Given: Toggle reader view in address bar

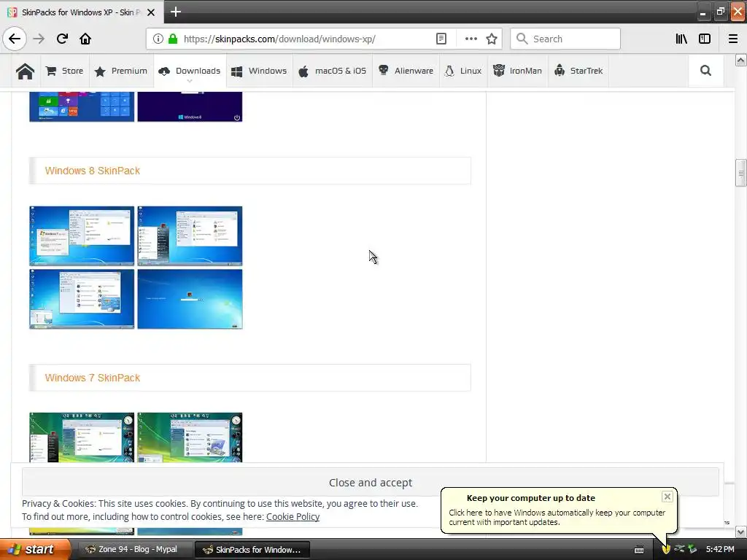Looking at the screenshot, I should coord(441,39).
